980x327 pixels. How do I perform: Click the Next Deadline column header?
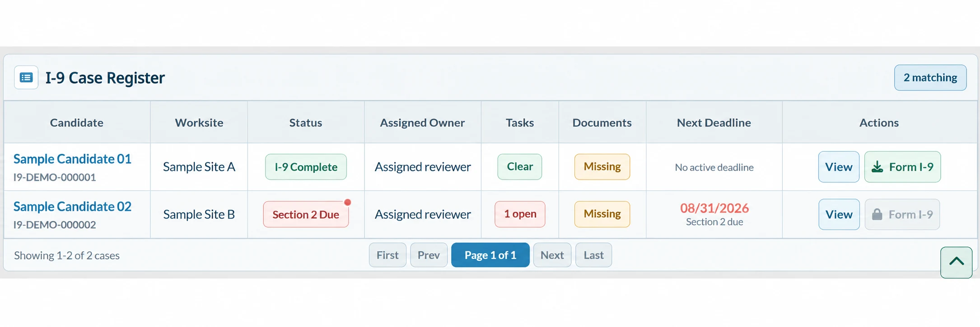pos(714,122)
